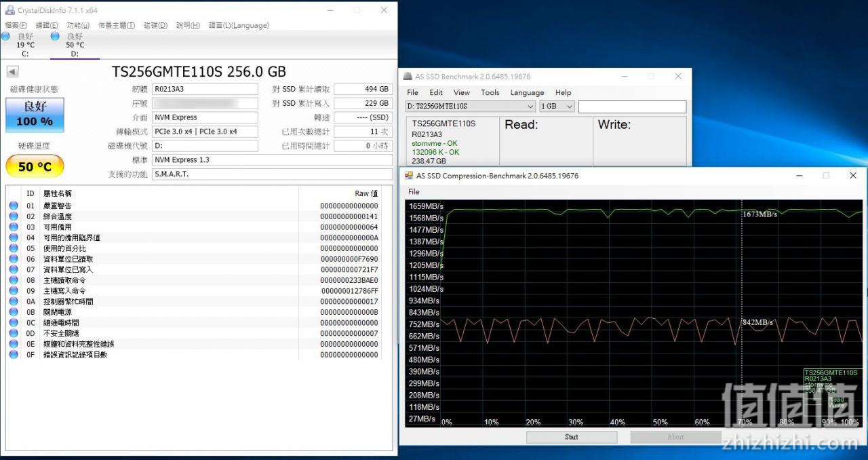The image size is (868, 460).
Task: Open the 功能(u) menu in CrystalDiskInfo
Action: (x=78, y=25)
